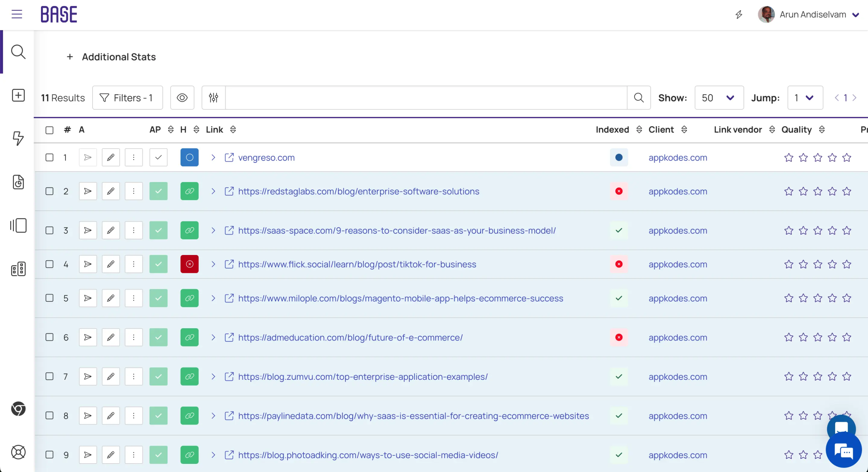Click the header lightning bolt icon

coord(739,15)
